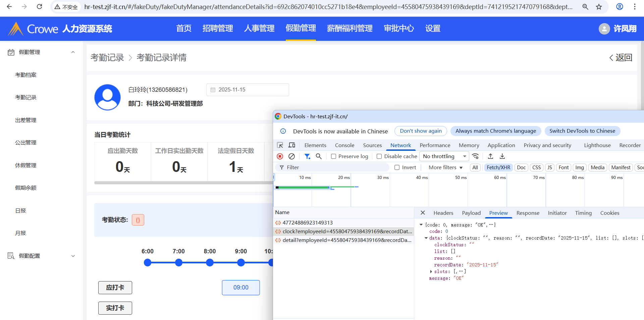Viewport: 644px width, 320px height.
Task: Click the 返回 back link
Action: pos(621,58)
